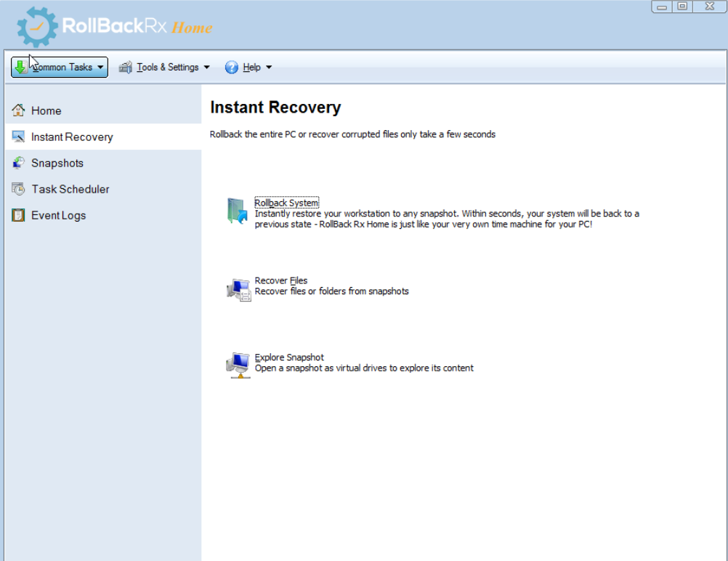Click the 'Rollback the entire PC' subtitle

352,134
